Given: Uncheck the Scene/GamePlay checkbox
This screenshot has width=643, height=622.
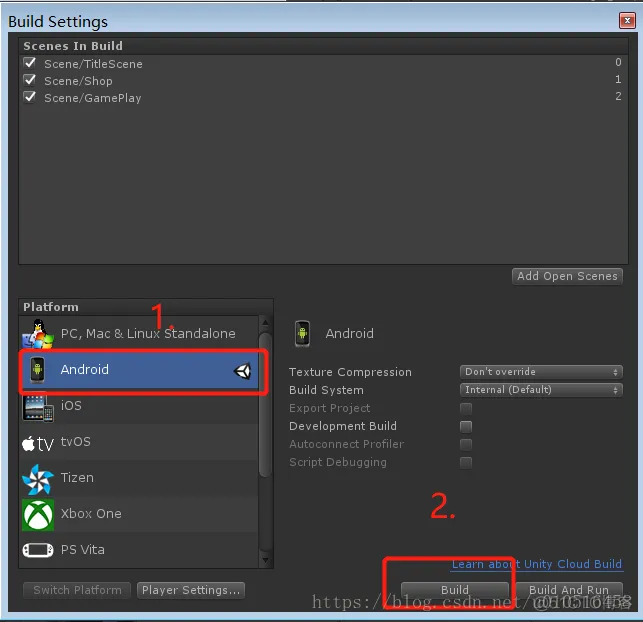Looking at the screenshot, I should (30, 97).
